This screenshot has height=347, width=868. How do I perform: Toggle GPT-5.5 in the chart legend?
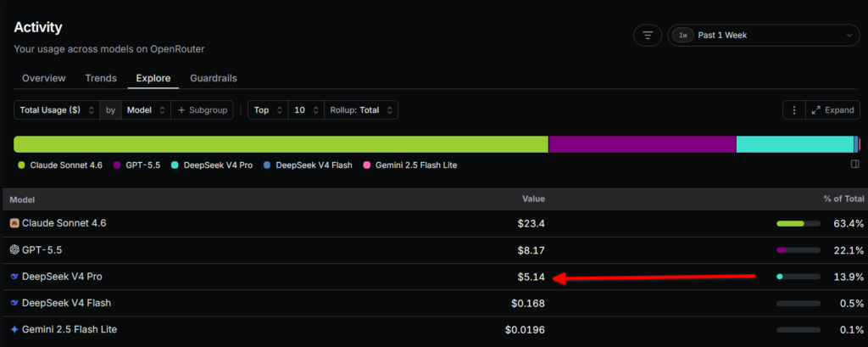pos(136,165)
